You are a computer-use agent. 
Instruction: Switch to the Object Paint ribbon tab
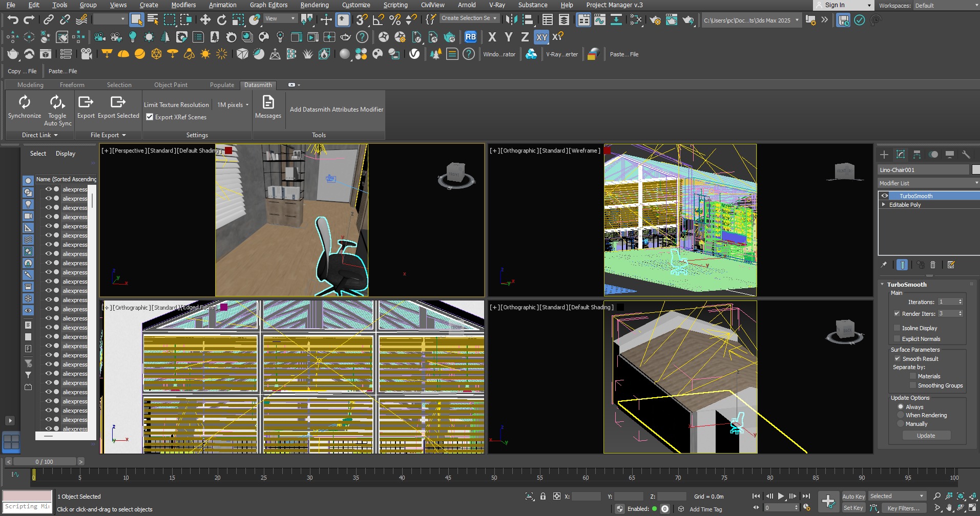(x=171, y=85)
